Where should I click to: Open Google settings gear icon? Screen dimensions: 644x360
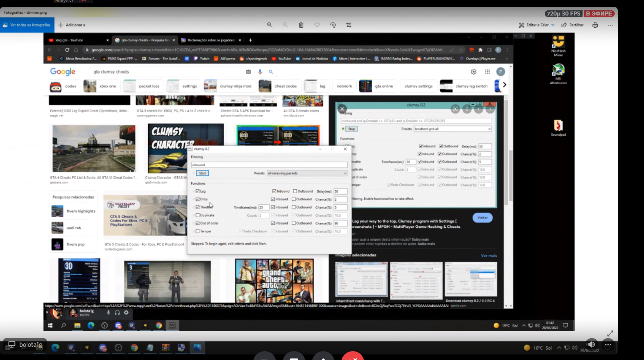473,72
